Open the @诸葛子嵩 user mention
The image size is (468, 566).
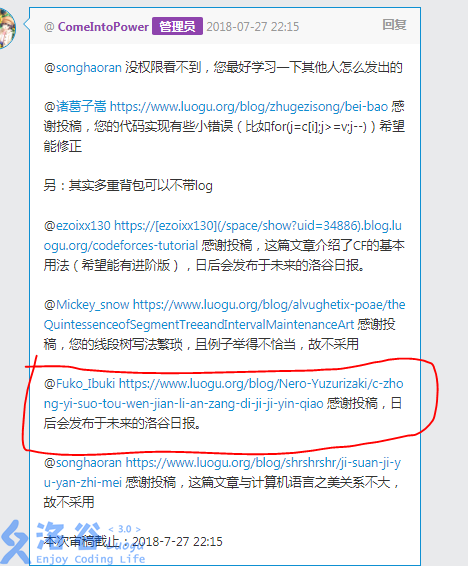click(75, 107)
